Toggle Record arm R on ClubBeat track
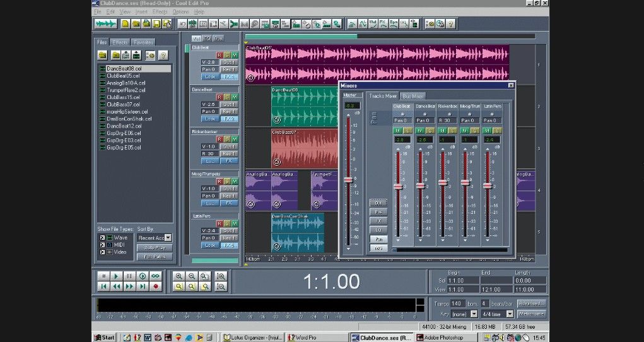The height and width of the screenshot is (342, 644). click(220, 55)
